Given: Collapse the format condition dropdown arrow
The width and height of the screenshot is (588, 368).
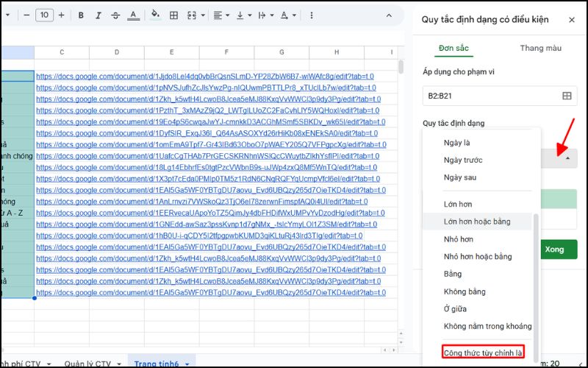Looking at the screenshot, I should 567,158.
